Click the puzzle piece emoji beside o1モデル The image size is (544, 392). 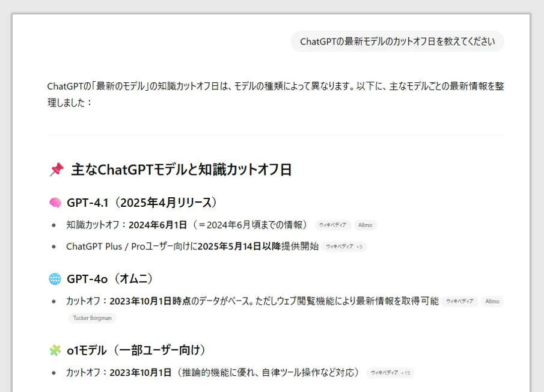[55, 351]
